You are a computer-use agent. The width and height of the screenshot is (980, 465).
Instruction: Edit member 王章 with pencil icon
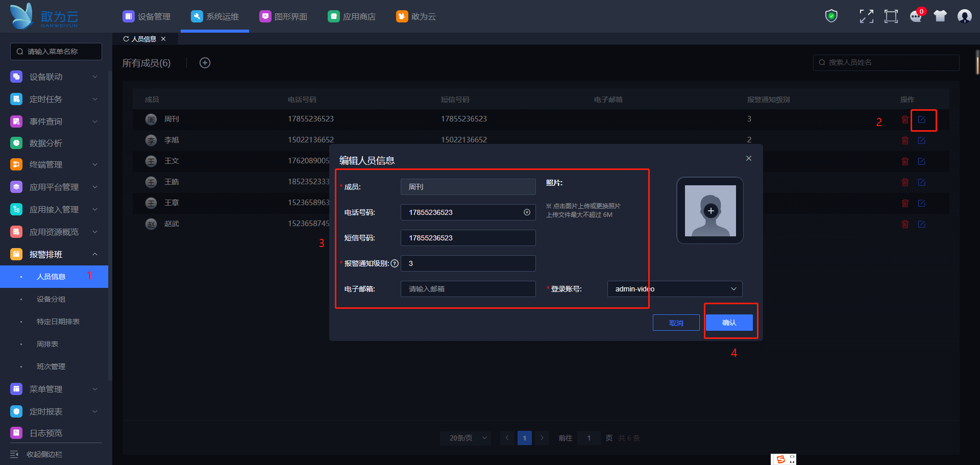click(x=922, y=203)
